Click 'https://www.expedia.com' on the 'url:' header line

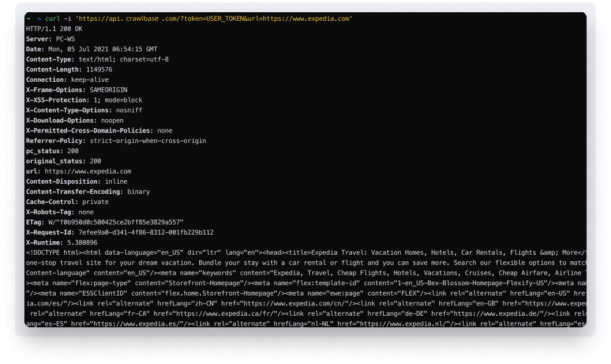[x=88, y=171]
